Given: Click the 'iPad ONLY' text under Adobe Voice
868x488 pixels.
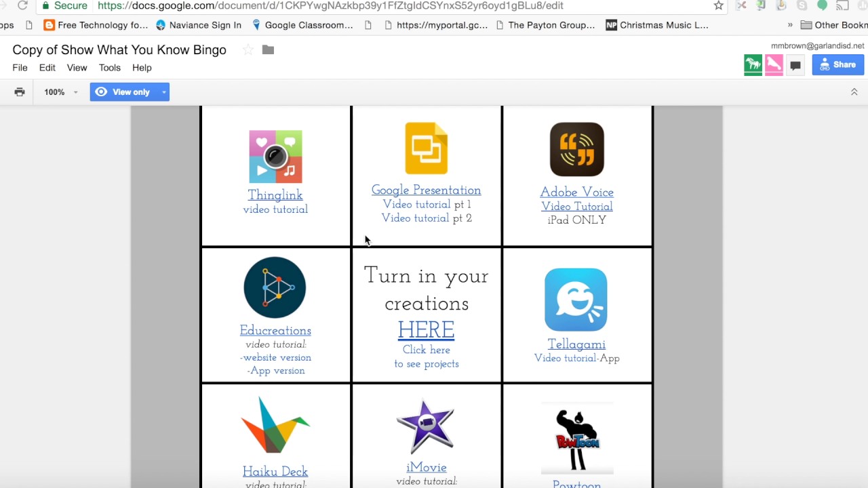Looking at the screenshot, I should [577, 220].
